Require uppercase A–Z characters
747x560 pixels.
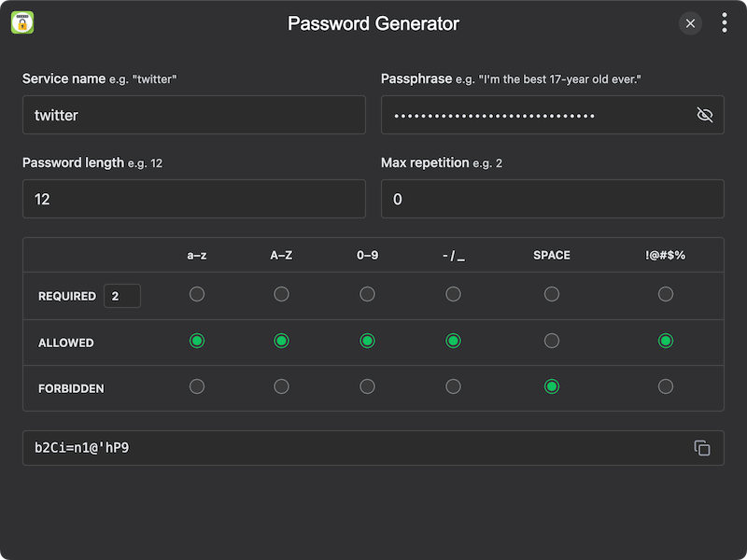282,294
